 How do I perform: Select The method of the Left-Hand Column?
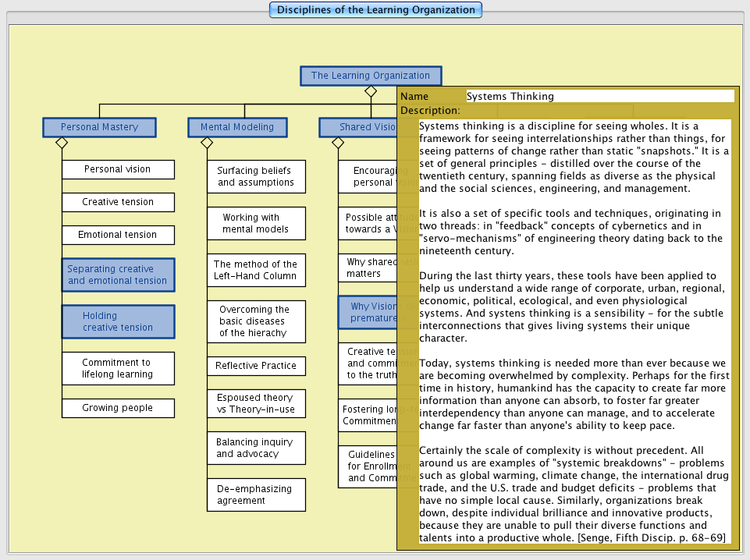(x=256, y=270)
